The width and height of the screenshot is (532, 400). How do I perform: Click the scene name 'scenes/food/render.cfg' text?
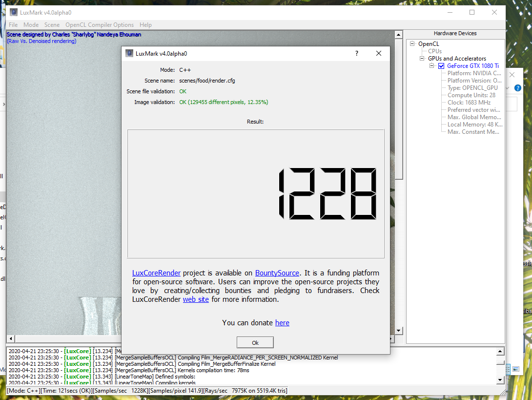(x=207, y=81)
